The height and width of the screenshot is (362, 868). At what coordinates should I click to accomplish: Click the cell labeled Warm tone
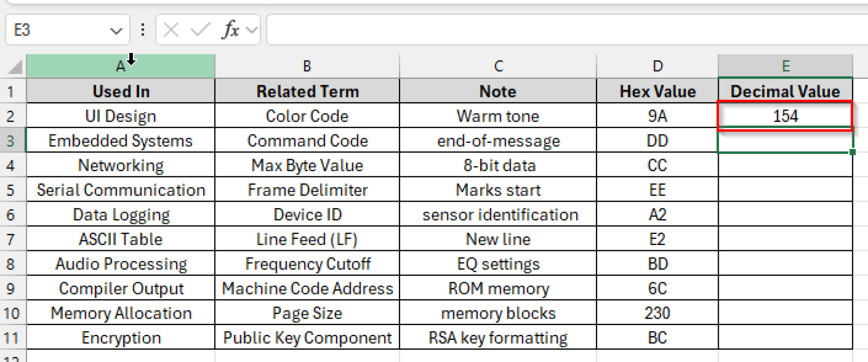pyautogui.click(x=497, y=116)
